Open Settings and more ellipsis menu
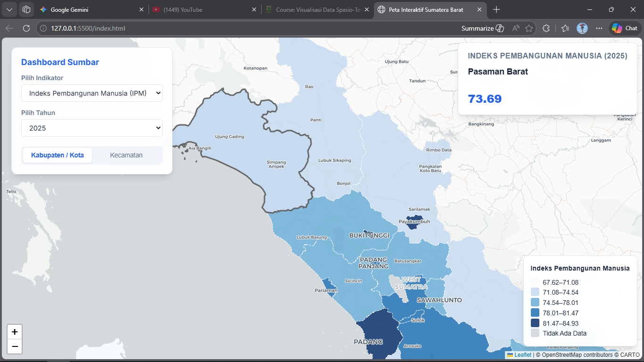 [x=599, y=28]
